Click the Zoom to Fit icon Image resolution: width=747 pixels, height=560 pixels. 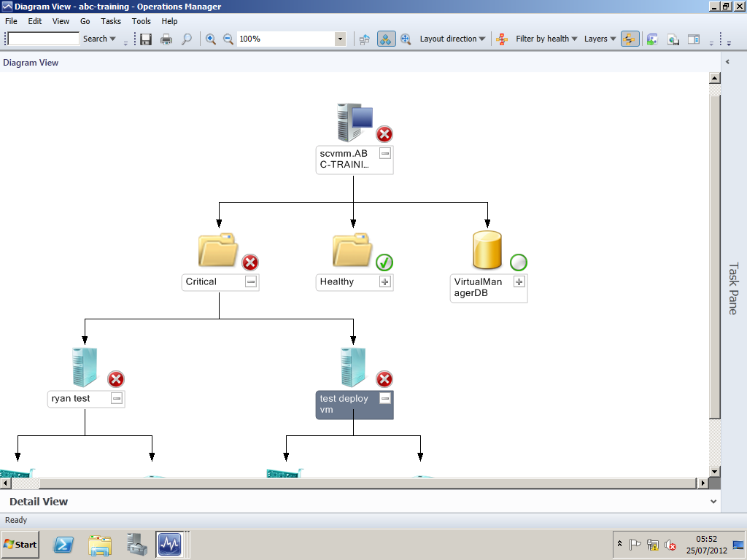pos(406,39)
